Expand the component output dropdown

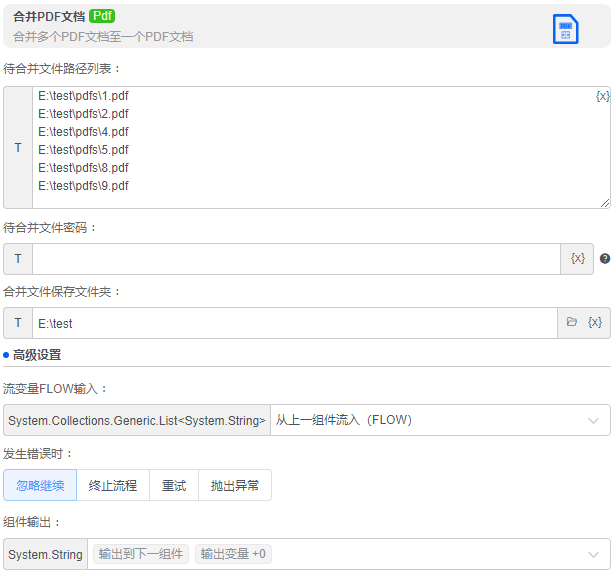[594, 554]
